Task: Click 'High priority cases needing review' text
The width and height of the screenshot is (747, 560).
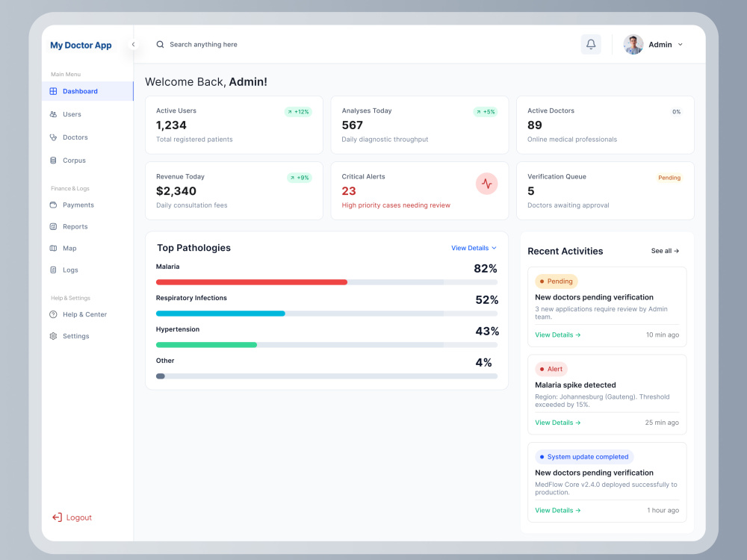Action: tap(396, 205)
